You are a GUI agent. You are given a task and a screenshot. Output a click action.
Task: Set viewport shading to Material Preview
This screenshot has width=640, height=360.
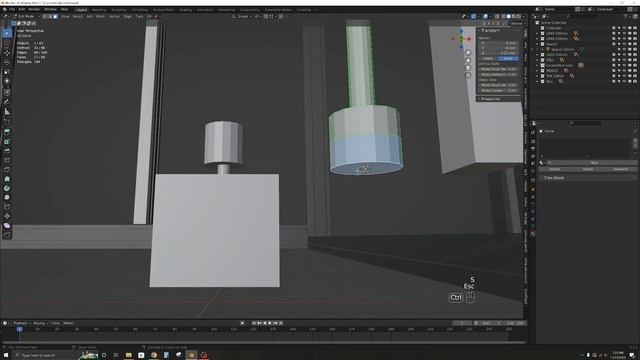[513, 16]
